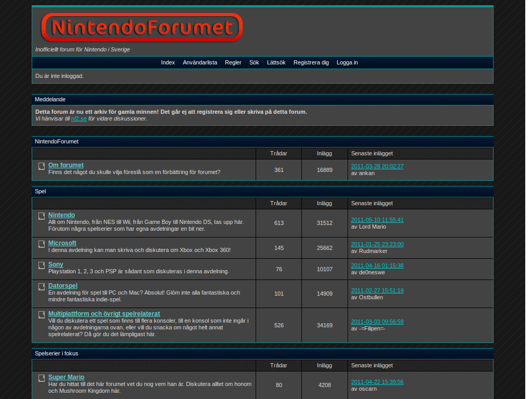This screenshot has width=532, height=399.
Task: Click the post count 16889
Action: pyautogui.click(x=325, y=170)
